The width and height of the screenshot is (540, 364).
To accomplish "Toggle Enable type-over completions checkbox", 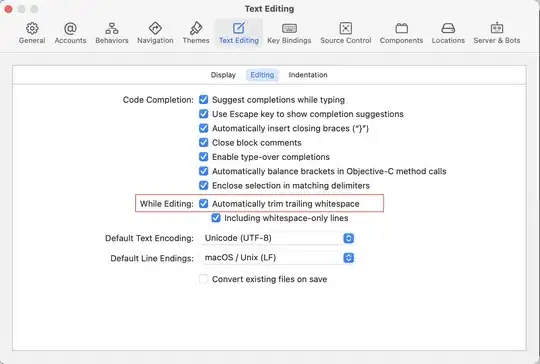I will (204, 157).
